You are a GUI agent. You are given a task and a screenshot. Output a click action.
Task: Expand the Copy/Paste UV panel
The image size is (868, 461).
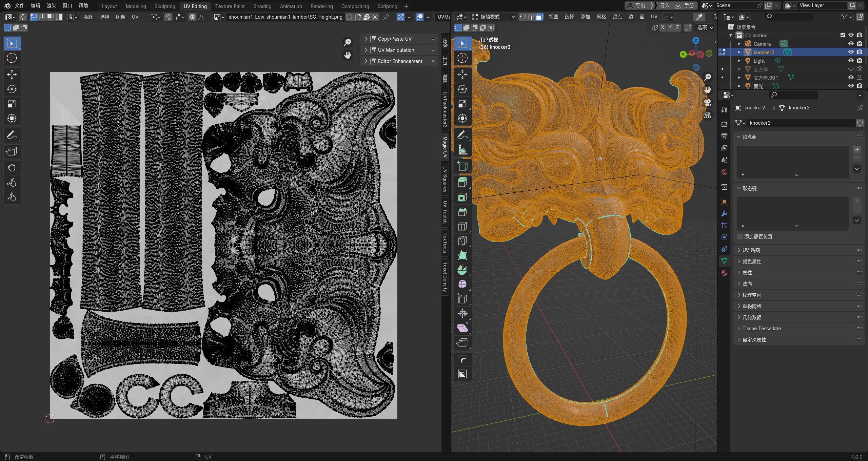[394, 39]
